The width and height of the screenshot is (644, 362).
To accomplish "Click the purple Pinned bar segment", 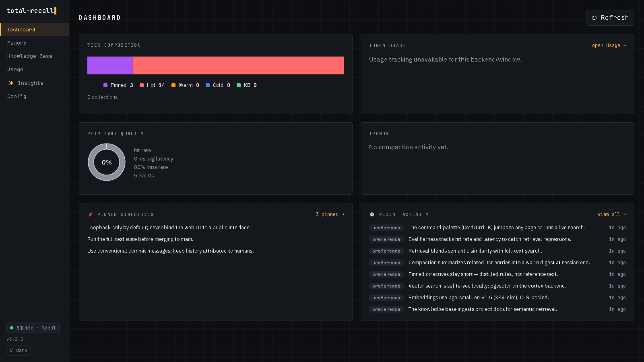I will point(110,65).
